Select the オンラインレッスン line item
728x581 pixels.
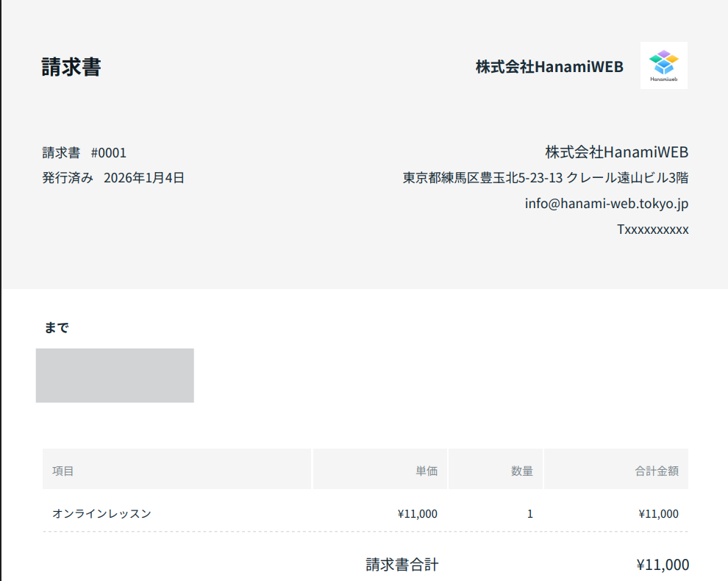pyautogui.click(x=101, y=513)
